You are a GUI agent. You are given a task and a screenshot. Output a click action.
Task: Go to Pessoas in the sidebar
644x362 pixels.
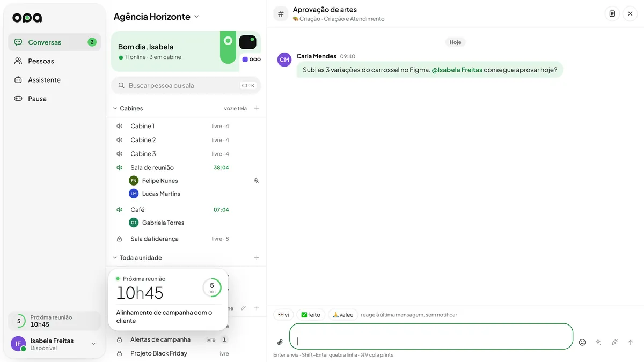pyautogui.click(x=54, y=61)
